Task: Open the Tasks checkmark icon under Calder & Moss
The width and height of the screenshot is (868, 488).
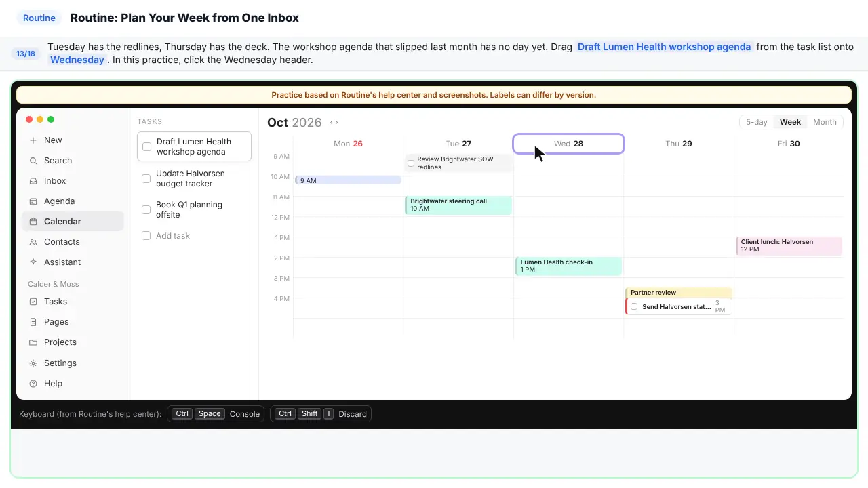Action: pyautogui.click(x=33, y=302)
